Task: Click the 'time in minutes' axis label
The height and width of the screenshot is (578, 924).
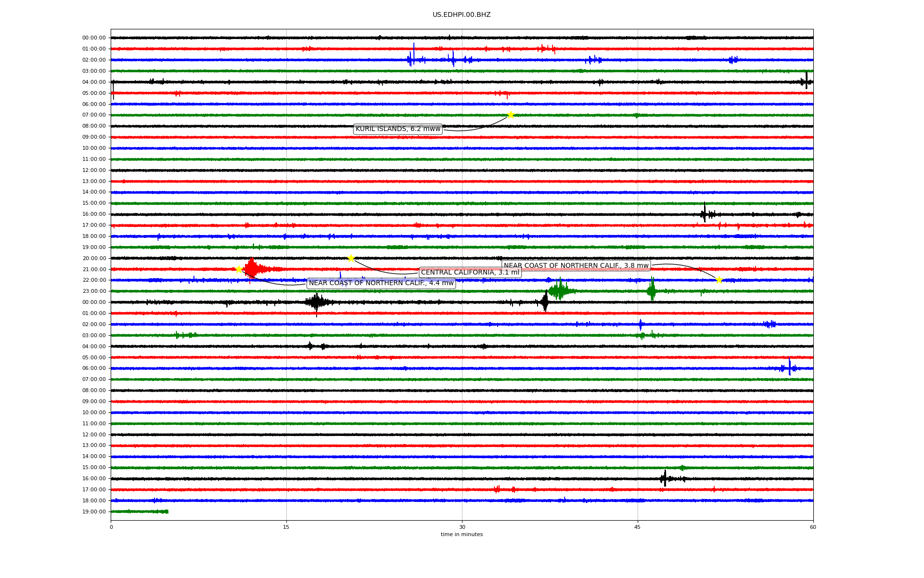Action: tap(462, 534)
